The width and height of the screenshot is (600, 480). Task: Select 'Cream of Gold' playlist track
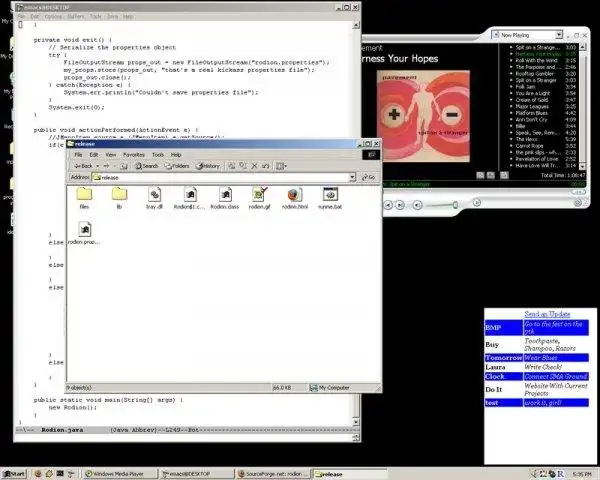point(532,100)
